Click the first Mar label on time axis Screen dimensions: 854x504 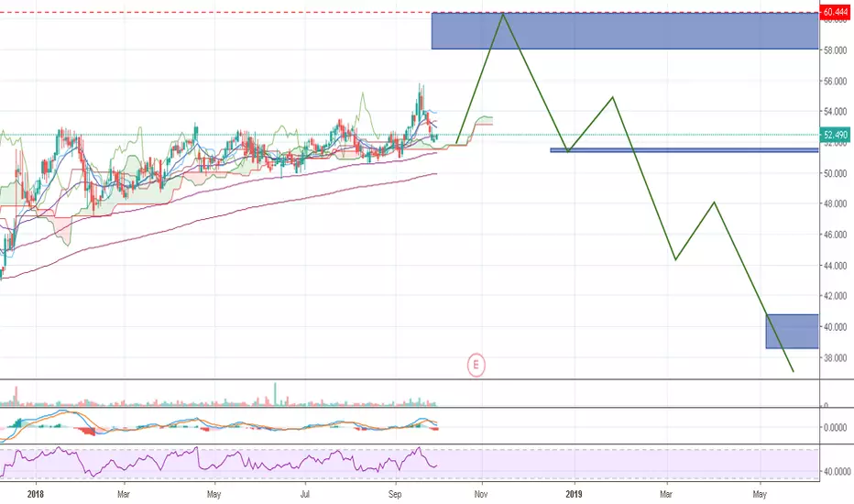pos(123,494)
